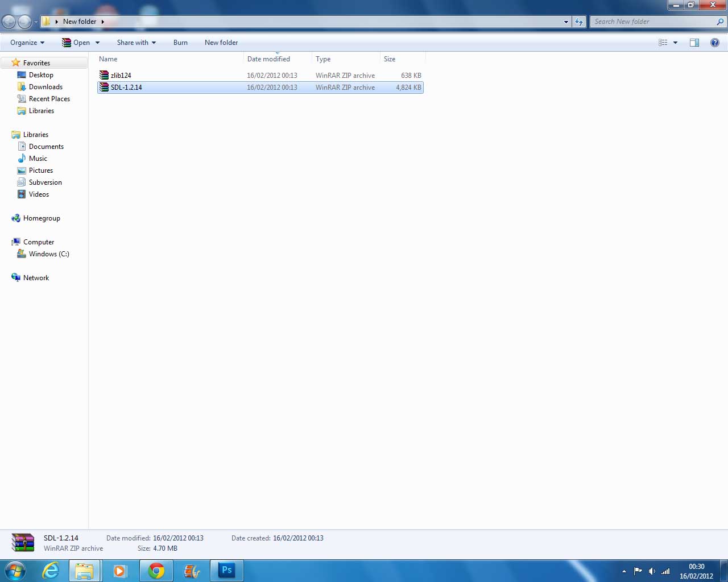728x582 pixels.
Task: Open the Pictures library
Action: 41,171
